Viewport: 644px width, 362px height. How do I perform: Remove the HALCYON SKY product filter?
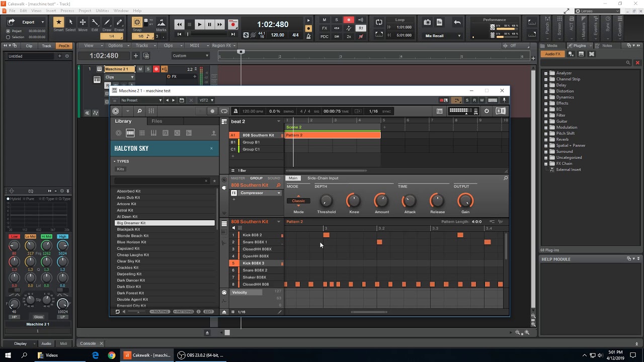pyautogui.click(x=211, y=148)
